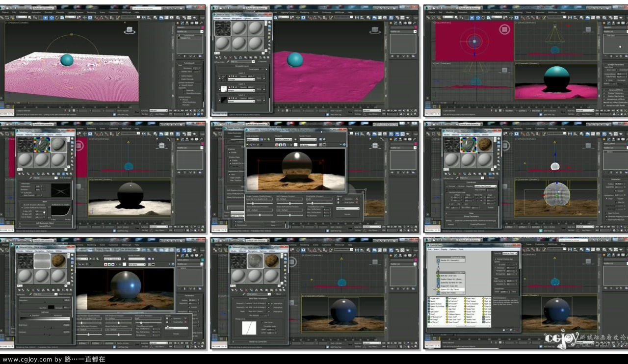Select Birth 001 operator in Particle View event
Viewport: 628px width, 364px height.
click(x=450, y=276)
